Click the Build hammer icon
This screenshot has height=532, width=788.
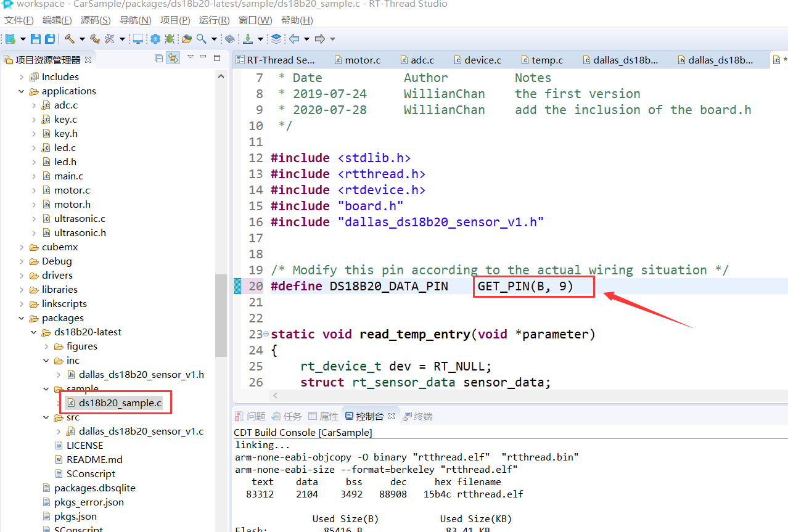click(69, 39)
